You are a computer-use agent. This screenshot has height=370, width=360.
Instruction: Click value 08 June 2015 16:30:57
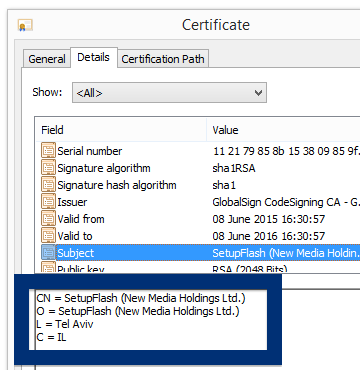[269, 219]
